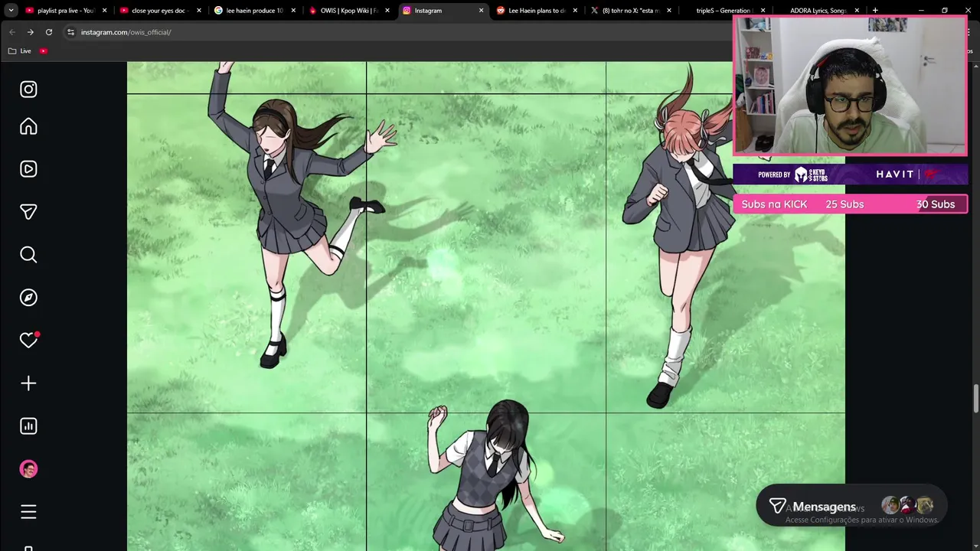Switch to the close your eyes tab
The image size is (980, 551).
160,11
